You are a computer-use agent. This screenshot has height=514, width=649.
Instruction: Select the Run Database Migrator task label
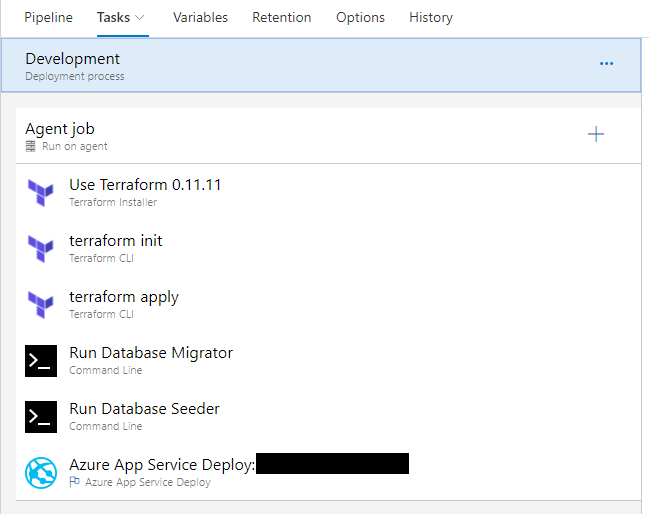[151, 353]
